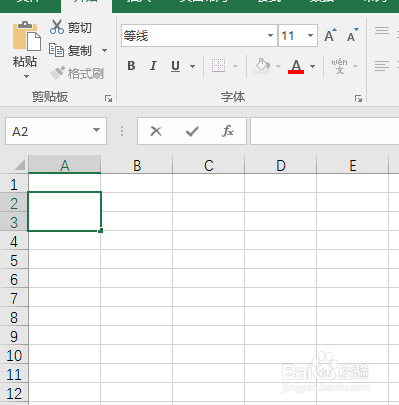Viewport: 399px width, 405px height.
Task: Cancel entry with the X button
Action: pyautogui.click(x=156, y=131)
